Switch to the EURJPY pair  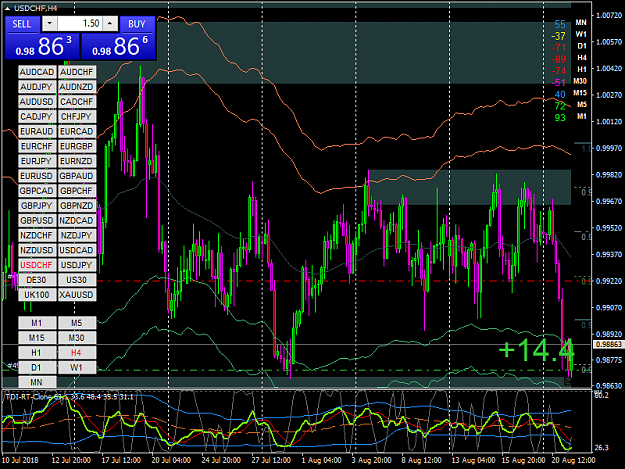37,161
